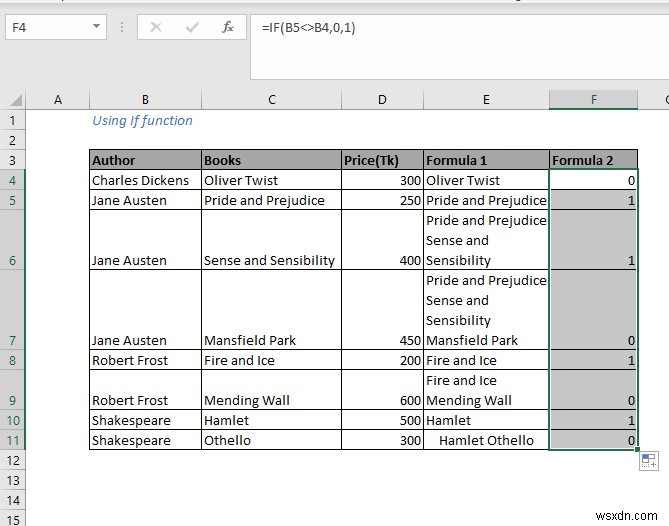Select row 8 header
The image size is (669, 526).
tap(13, 360)
